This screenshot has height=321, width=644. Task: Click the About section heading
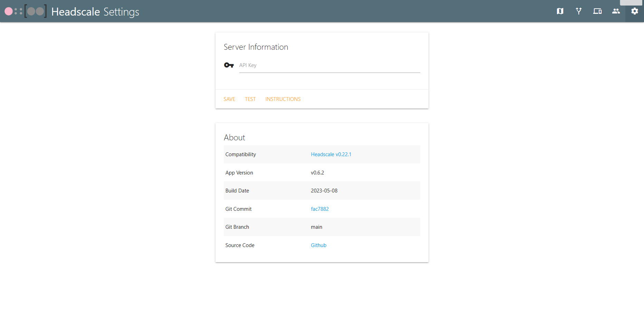[234, 137]
